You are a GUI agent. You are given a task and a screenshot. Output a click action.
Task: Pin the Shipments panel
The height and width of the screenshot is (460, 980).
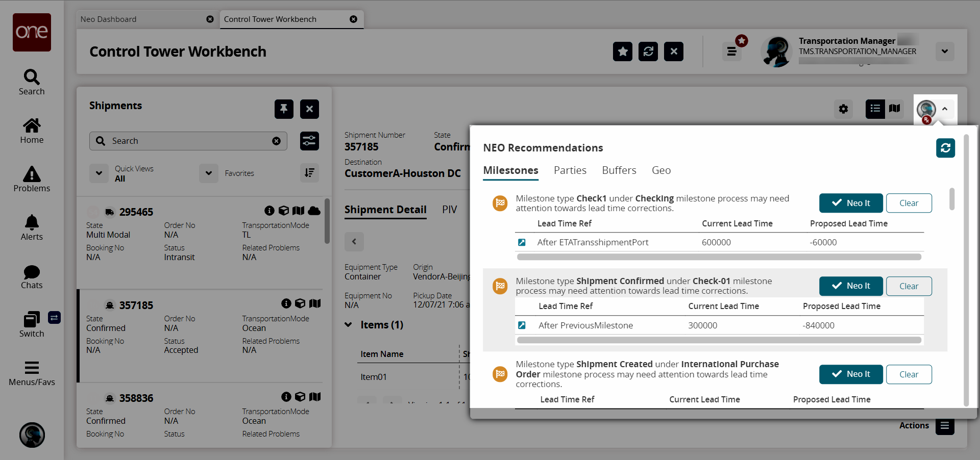coord(284,109)
